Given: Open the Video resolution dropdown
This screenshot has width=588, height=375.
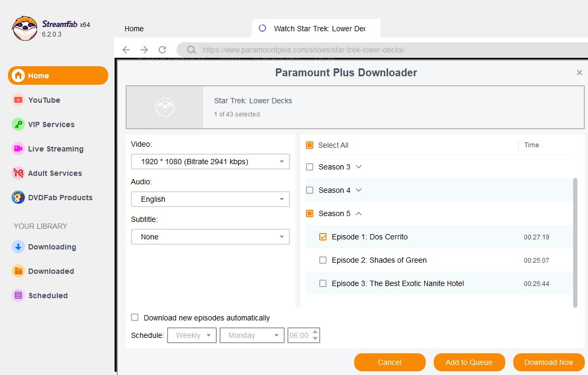Looking at the screenshot, I should tap(210, 162).
